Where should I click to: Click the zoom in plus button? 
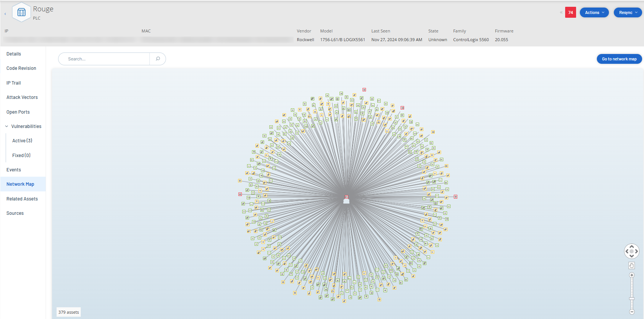point(632,275)
